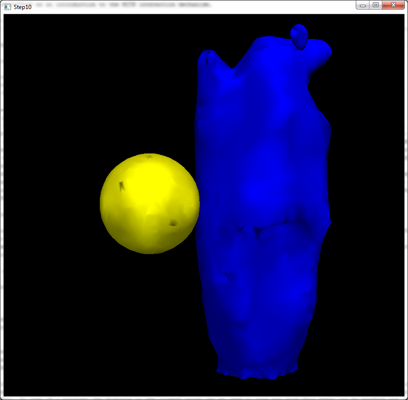408x400 pixels.
Task: Click the small blue lobe atop the model
Action: coord(299,37)
